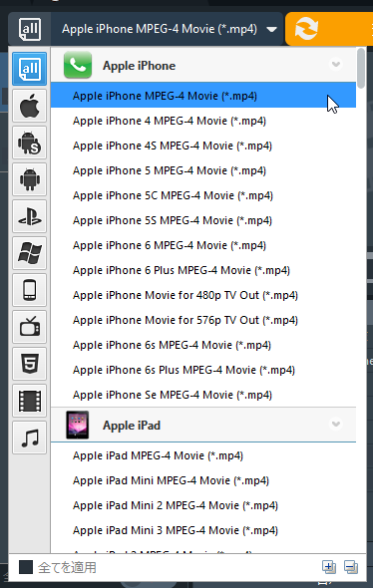Select Apple iPhone 4 MPEG-4 Movie

203,121
